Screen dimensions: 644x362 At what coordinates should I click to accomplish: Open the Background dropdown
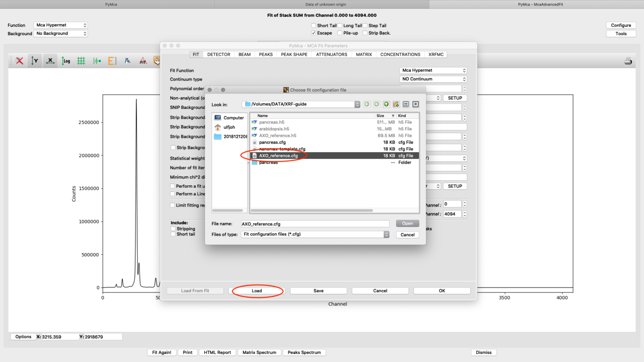click(x=60, y=34)
